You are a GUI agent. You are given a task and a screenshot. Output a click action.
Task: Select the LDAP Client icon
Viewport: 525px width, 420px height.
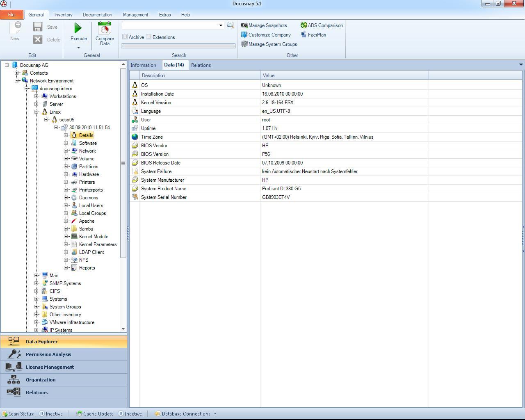point(74,252)
